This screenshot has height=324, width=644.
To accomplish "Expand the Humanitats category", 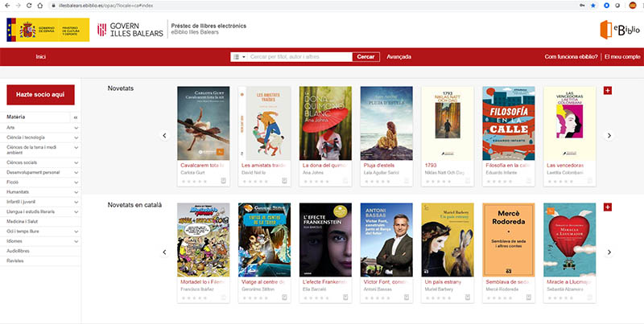I will [76, 192].
